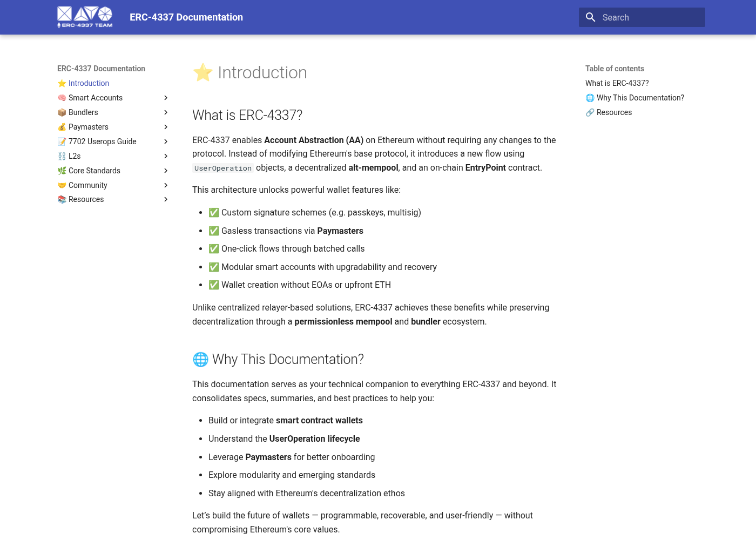This screenshot has height=540, width=756.
Task: Click 'One-click flows through batched calls' item
Action: click(x=287, y=248)
